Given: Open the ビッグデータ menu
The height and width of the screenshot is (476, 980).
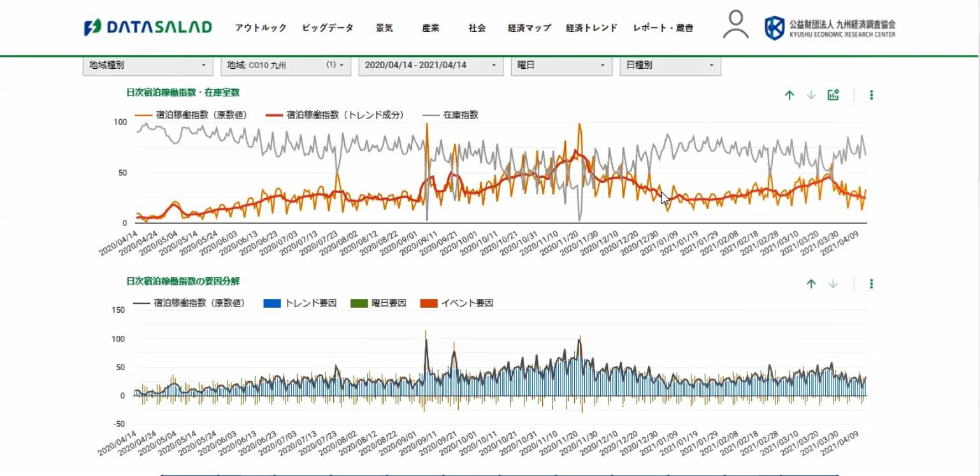Looking at the screenshot, I should [328, 28].
